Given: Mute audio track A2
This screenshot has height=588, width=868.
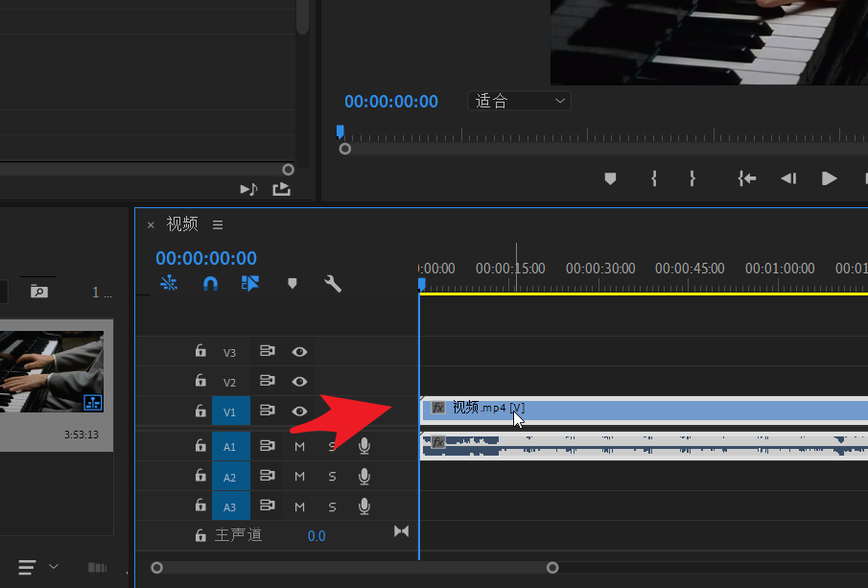Looking at the screenshot, I should point(299,477).
